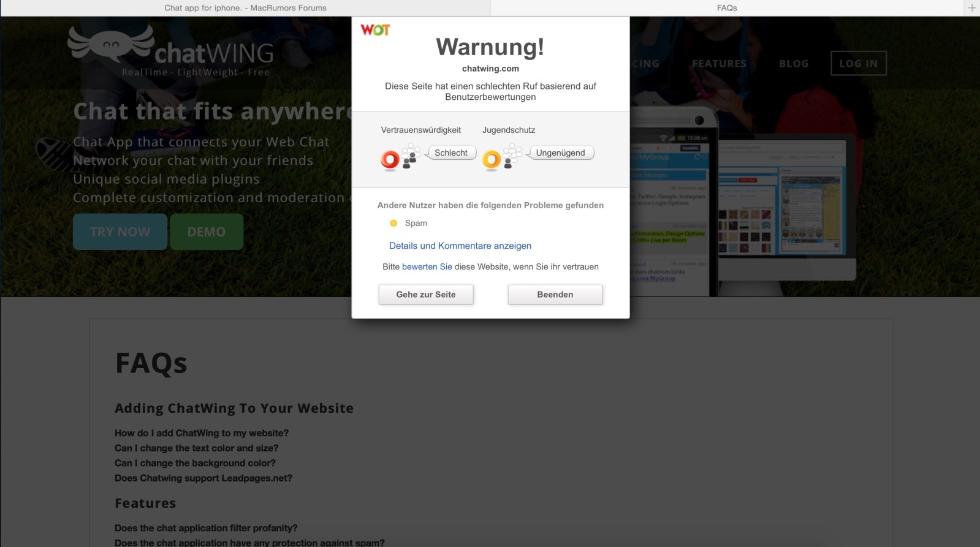Click the Warnung! heading
980x547 pixels.
(x=490, y=47)
